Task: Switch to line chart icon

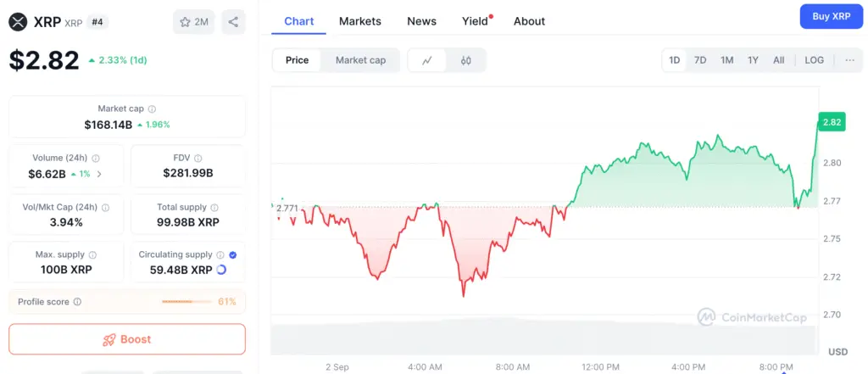Action: 427,60
